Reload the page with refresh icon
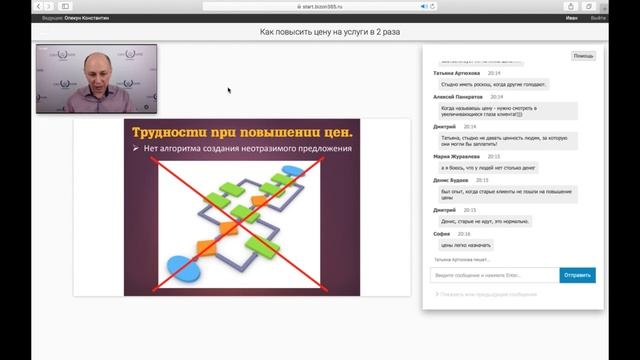This screenshot has width=640, height=360. (432, 7)
